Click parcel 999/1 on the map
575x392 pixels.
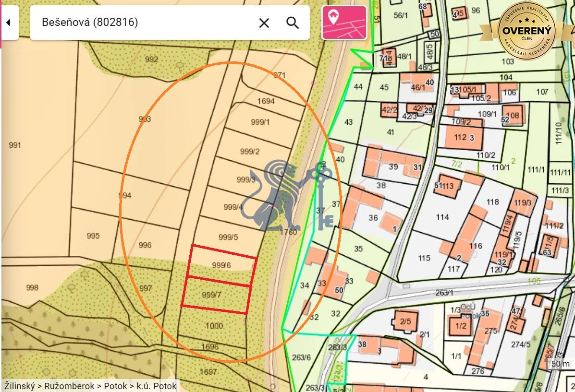[260, 122]
